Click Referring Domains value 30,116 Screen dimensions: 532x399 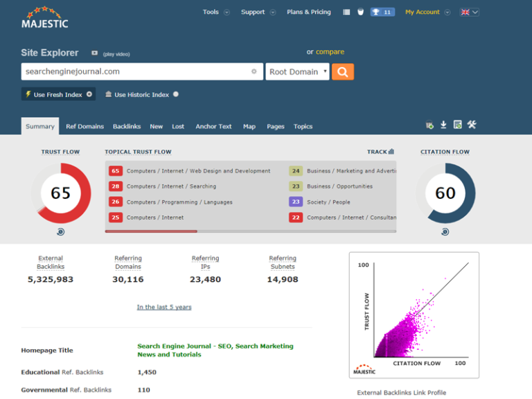pyautogui.click(x=128, y=279)
